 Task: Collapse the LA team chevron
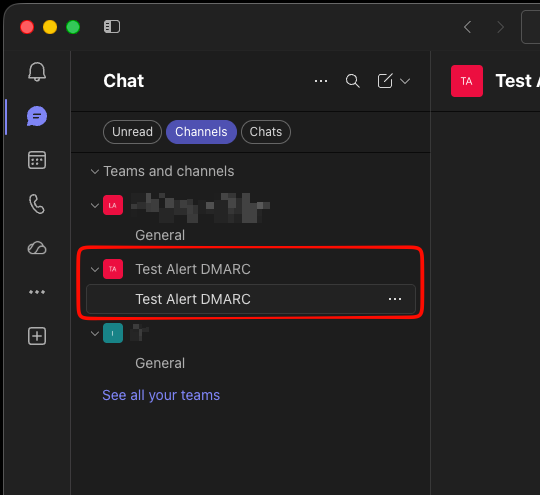pyautogui.click(x=95, y=206)
